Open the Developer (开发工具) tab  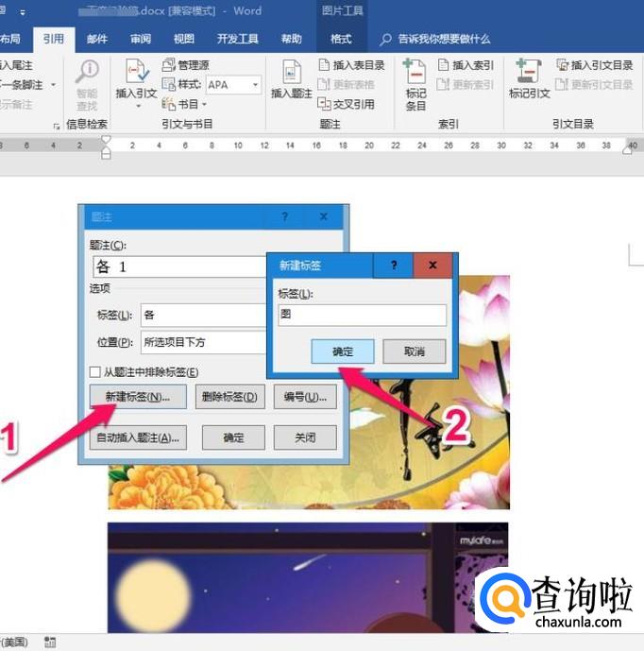click(x=237, y=39)
